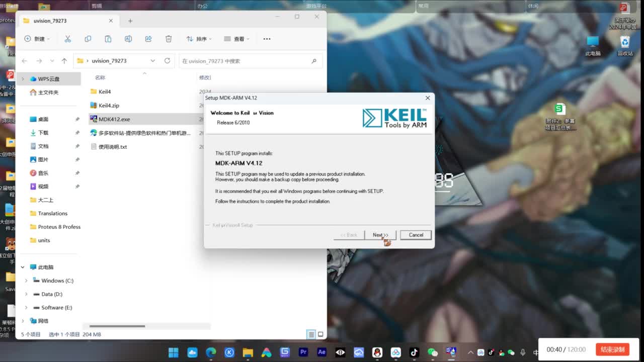The image size is (644, 362).
Task: Click the Cut scissors icon in Explorer toolbar
Action: point(67,39)
